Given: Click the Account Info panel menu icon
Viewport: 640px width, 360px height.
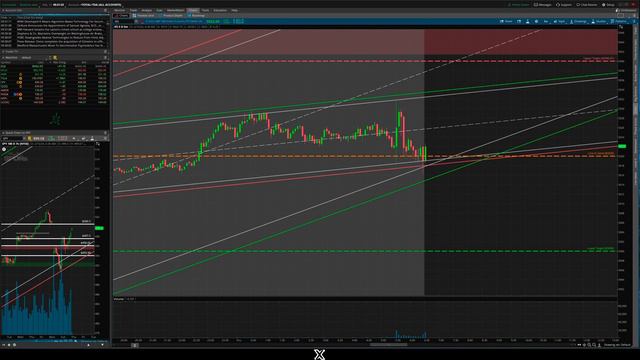Looking at the screenshot, I should click(105, 10).
